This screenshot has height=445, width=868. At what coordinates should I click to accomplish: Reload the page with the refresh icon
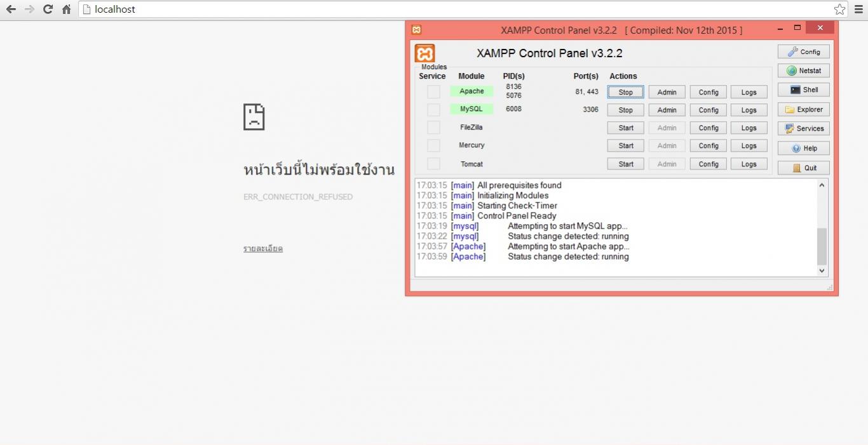coord(47,10)
